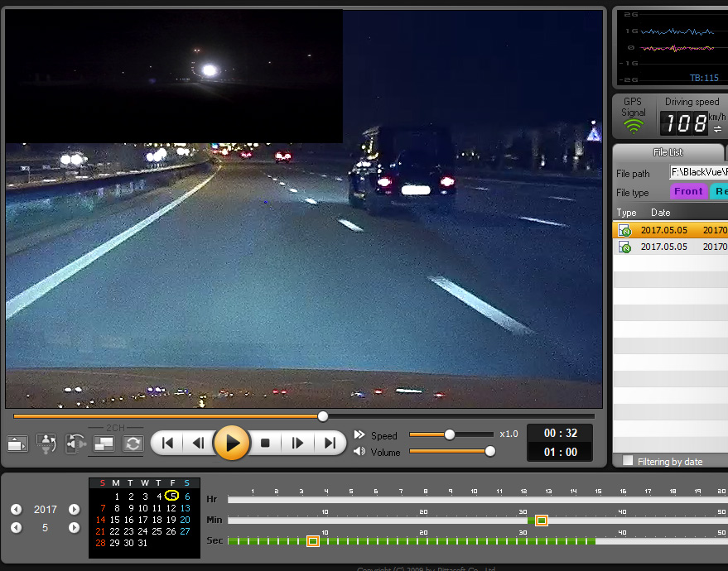Click the video size view mode icon
The width and height of the screenshot is (728, 571).
click(17, 444)
